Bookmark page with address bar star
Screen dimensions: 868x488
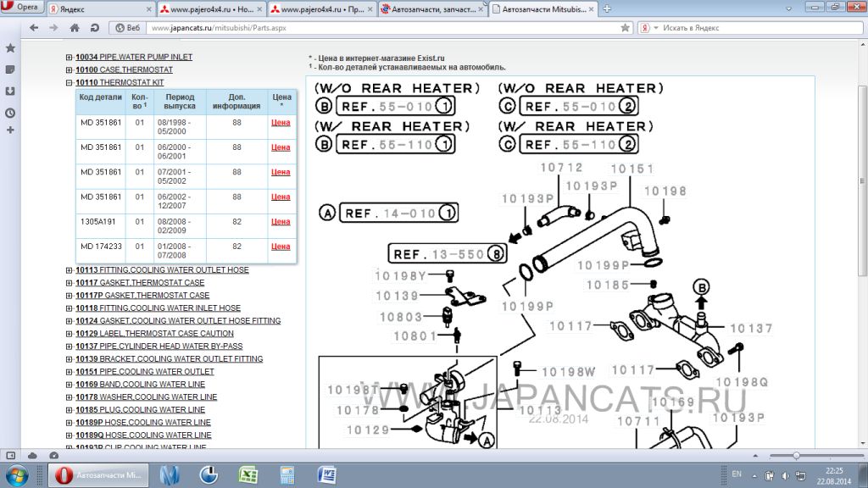[x=625, y=28]
